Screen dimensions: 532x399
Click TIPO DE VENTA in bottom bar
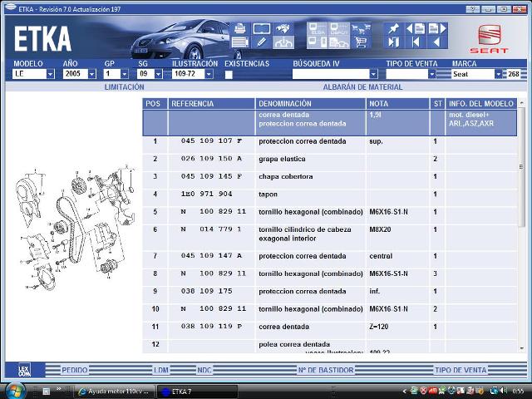(461, 370)
